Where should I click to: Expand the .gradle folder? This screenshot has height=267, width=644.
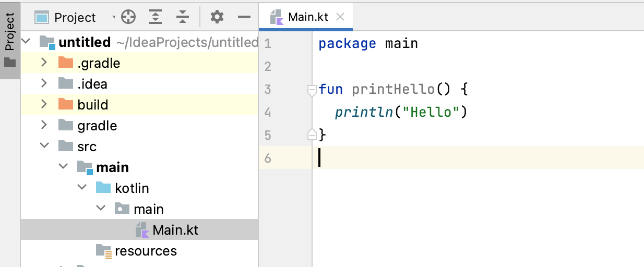pyautogui.click(x=44, y=63)
